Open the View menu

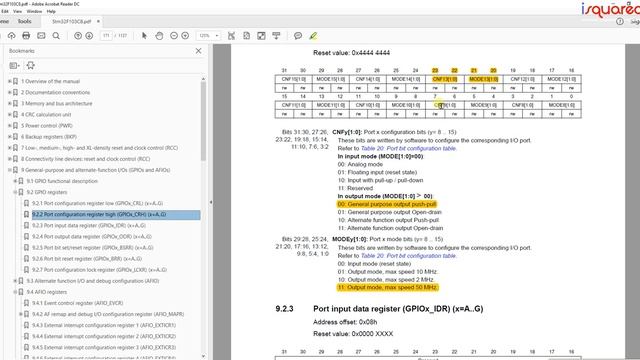tap(18, 11)
